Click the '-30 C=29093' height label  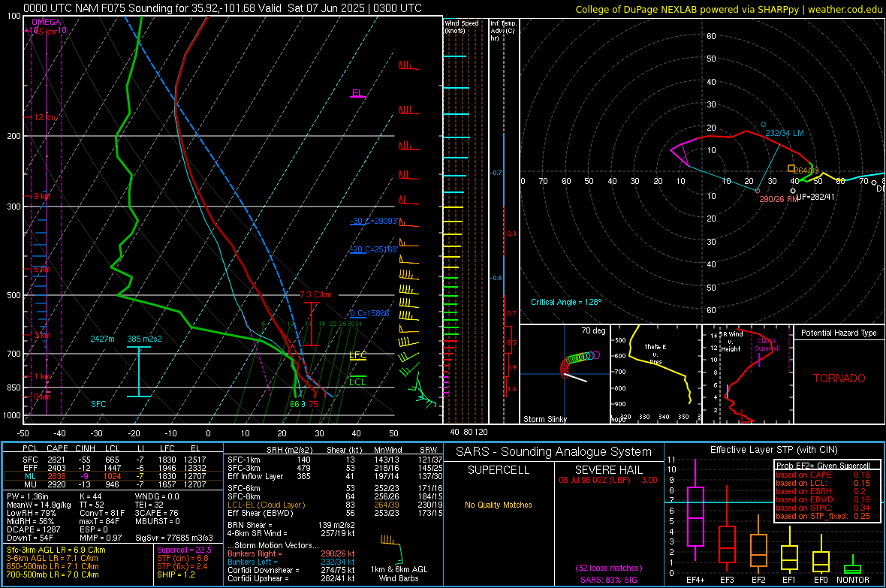[373, 221]
